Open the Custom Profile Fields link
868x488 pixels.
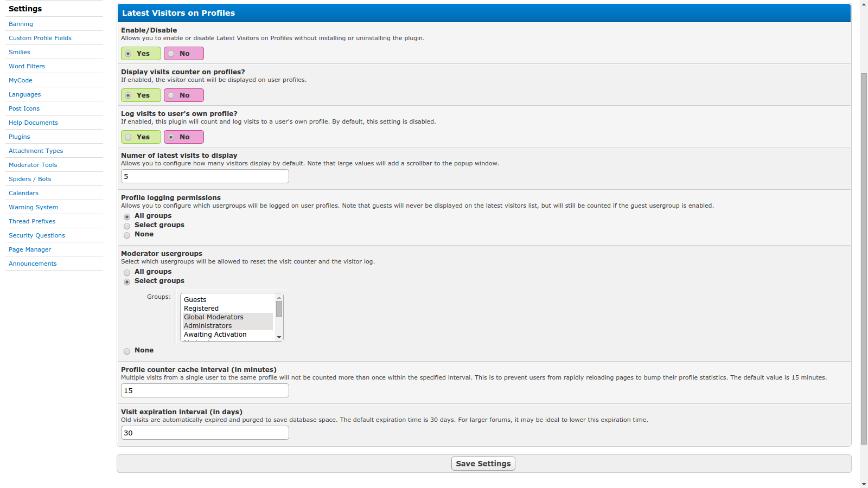tap(40, 38)
